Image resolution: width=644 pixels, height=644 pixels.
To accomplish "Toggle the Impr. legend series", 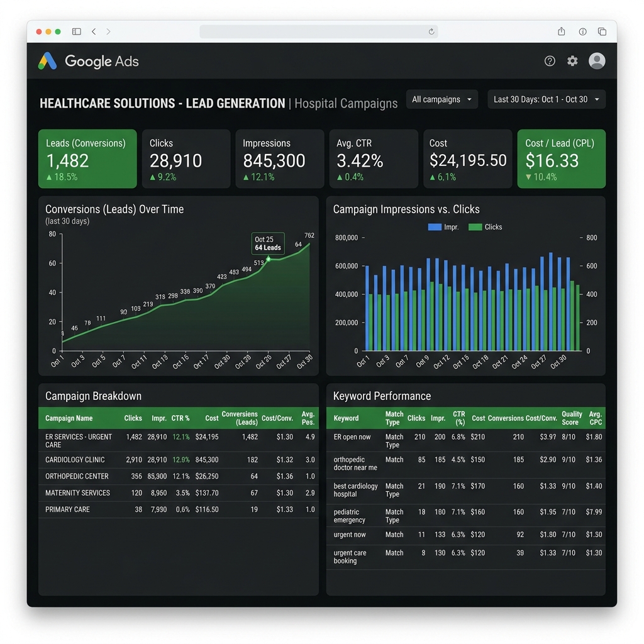I will coord(443,227).
